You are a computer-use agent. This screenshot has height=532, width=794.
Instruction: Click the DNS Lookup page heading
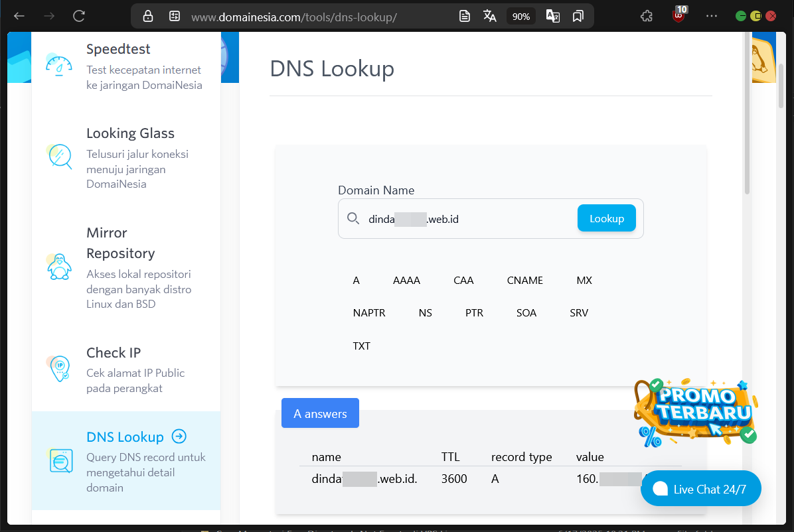click(332, 68)
